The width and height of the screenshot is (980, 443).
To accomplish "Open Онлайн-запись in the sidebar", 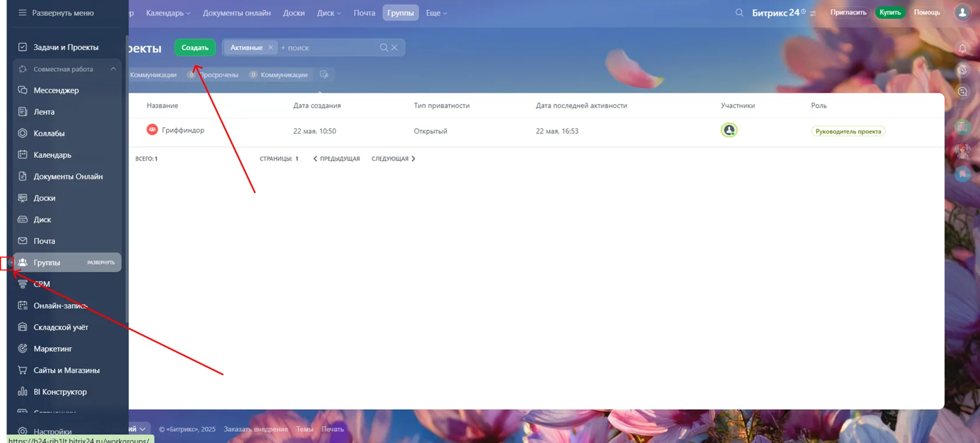I will [60, 306].
